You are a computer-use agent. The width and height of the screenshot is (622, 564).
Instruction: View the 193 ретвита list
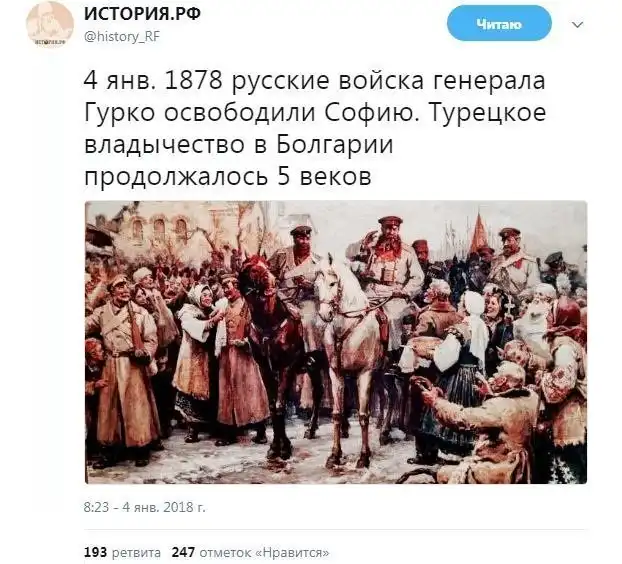coord(122,552)
